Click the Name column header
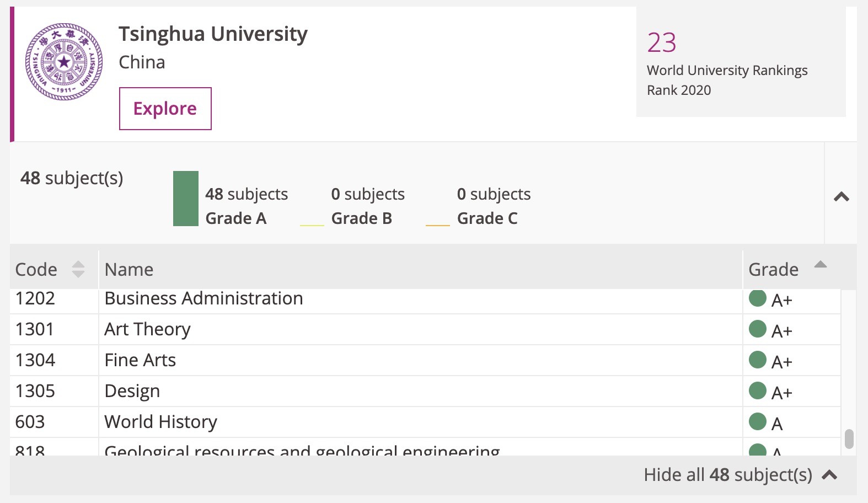868x503 pixels. 129,270
